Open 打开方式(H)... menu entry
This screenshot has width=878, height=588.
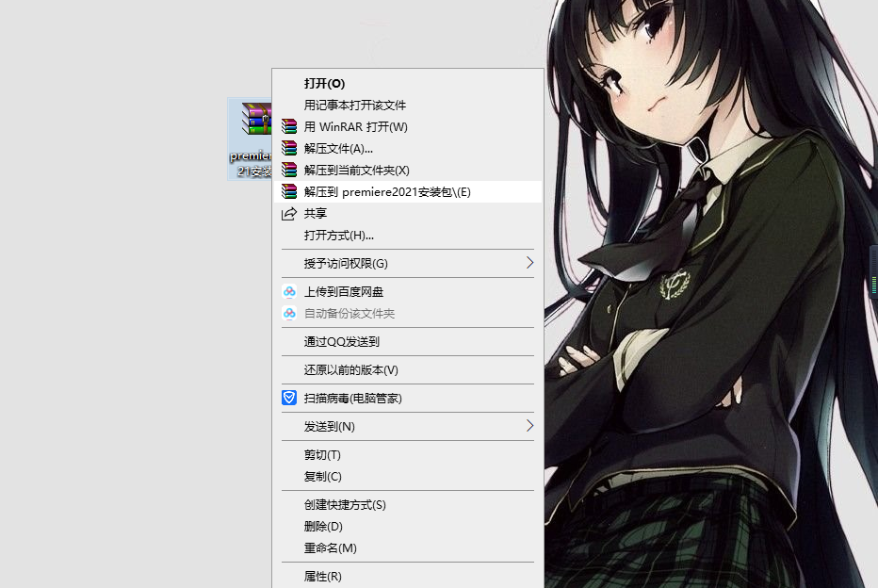pyautogui.click(x=408, y=236)
